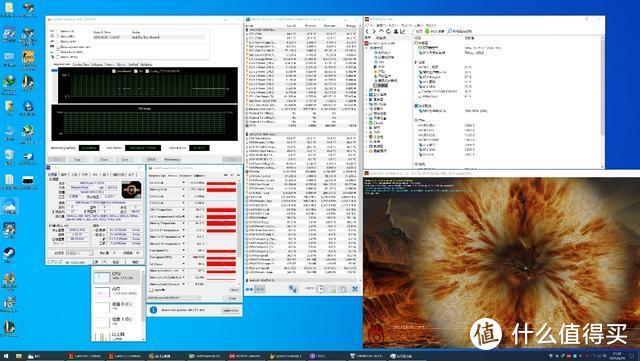Screen dimensions: 640x361
Task: Open the GPU-Z hamburger menu icon
Action: click(x=238, y=175)
